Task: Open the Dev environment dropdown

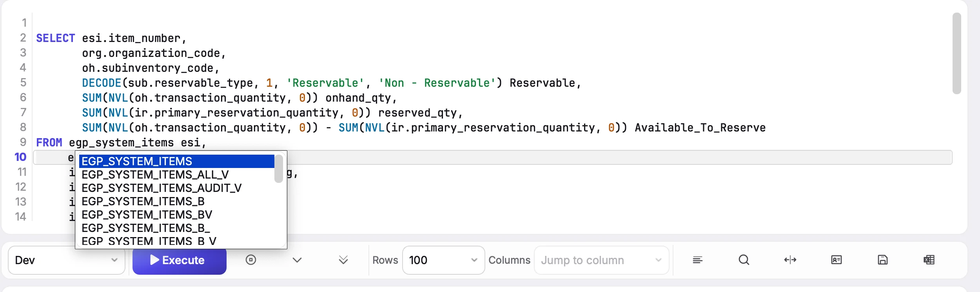Action: (x=67, y=260)
